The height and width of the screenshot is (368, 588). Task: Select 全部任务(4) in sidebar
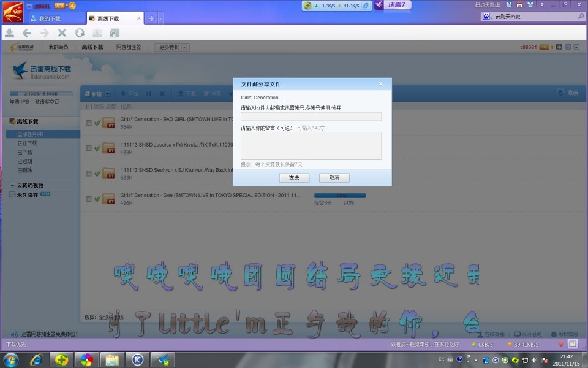pyautogui.click(x=43, y=134)
